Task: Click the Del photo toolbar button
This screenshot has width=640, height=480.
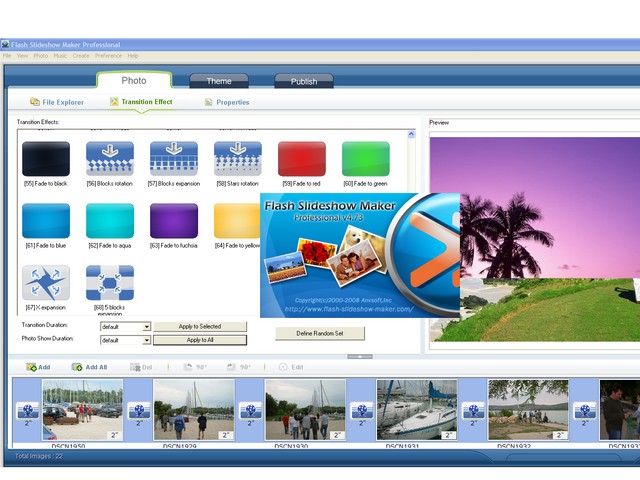Action: (x=141, y=367)
